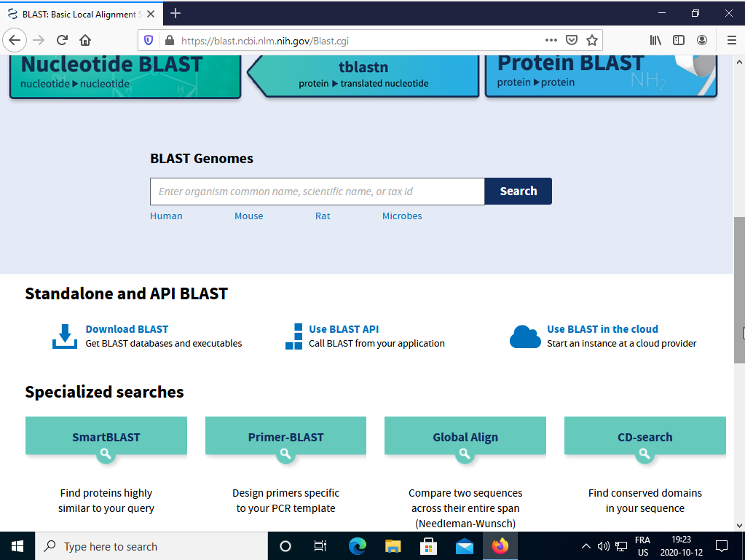Launch Microsoft Edge from taskbar
745x560 pixels.
pos(358,546)
